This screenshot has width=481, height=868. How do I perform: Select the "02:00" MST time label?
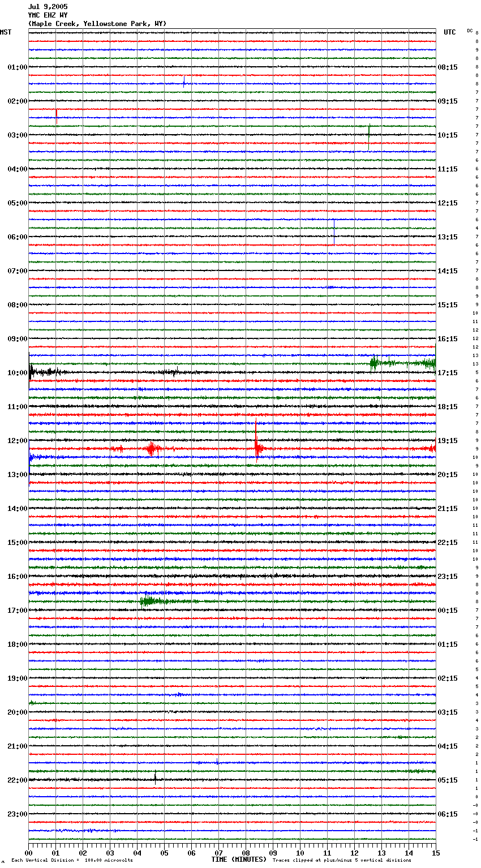tap(18, 101)
